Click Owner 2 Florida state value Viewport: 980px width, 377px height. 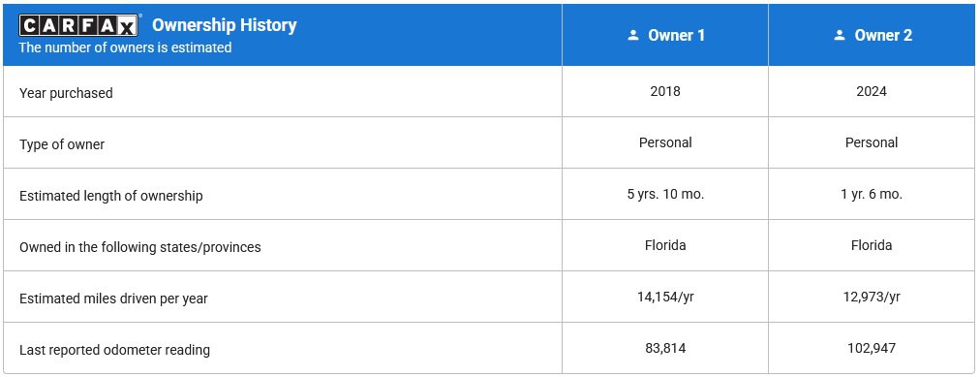[872, 245]
